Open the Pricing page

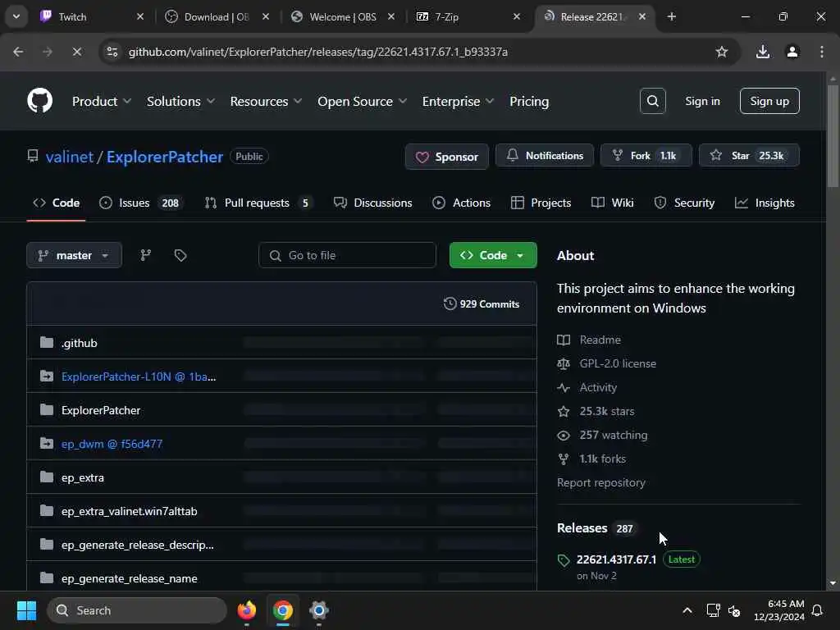click(529, 101)
